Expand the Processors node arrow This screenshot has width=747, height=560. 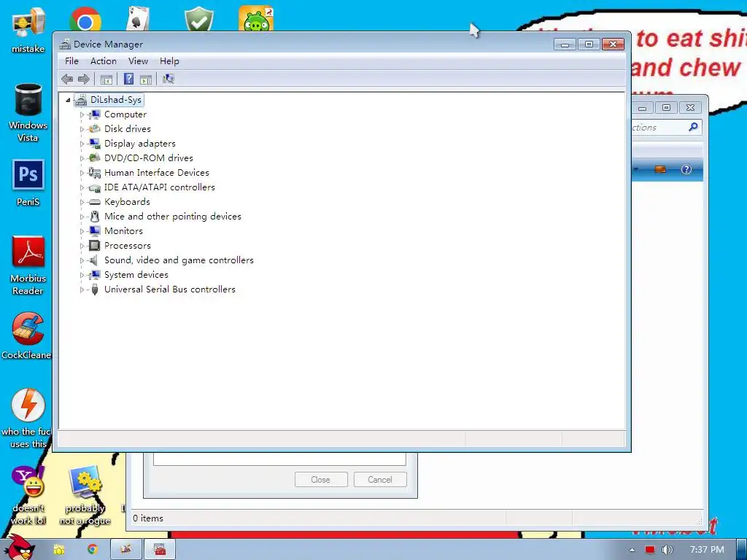pyautogui.click(x=82, y=246)
